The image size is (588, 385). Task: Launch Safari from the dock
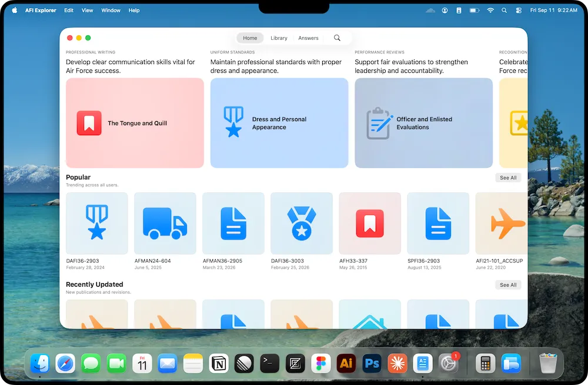65,363
